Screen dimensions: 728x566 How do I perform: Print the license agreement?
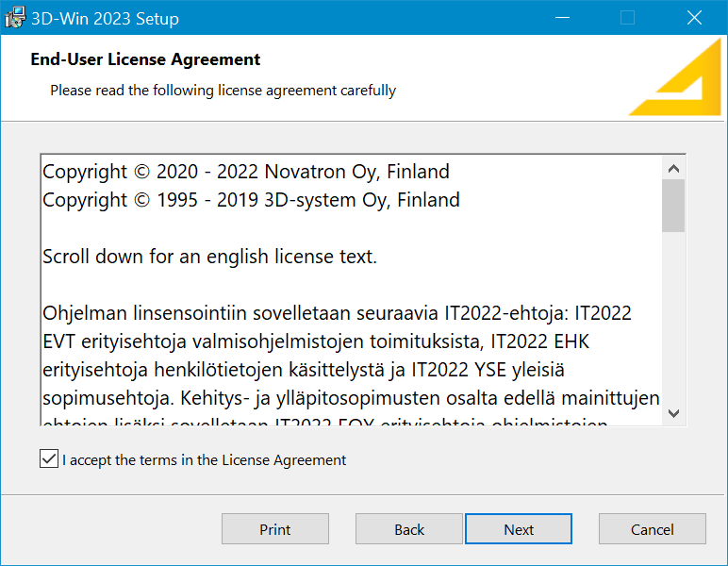275,529
